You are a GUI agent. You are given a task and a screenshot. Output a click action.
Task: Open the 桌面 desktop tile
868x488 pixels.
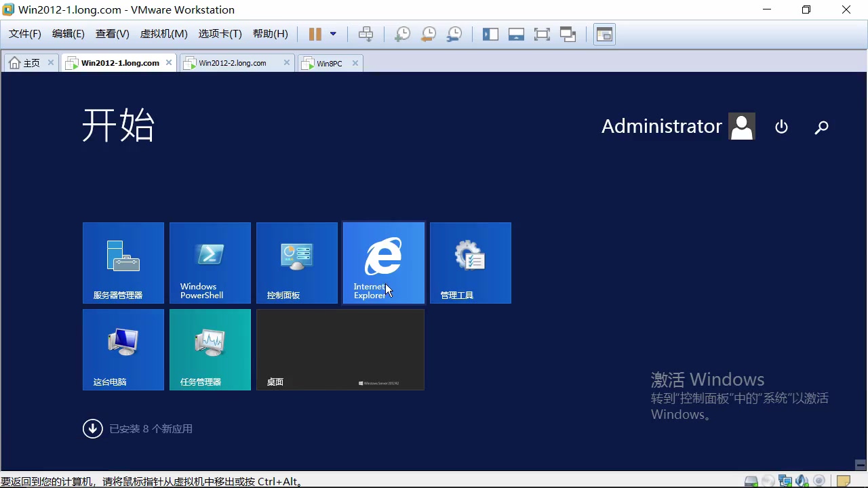pyautogui.click(x=340, y=350)
